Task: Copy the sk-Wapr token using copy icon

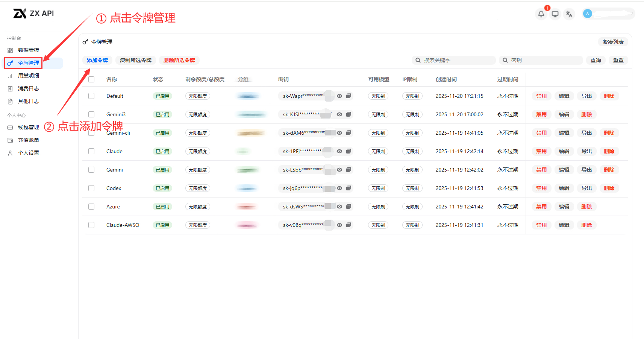Action: point(349,96)
